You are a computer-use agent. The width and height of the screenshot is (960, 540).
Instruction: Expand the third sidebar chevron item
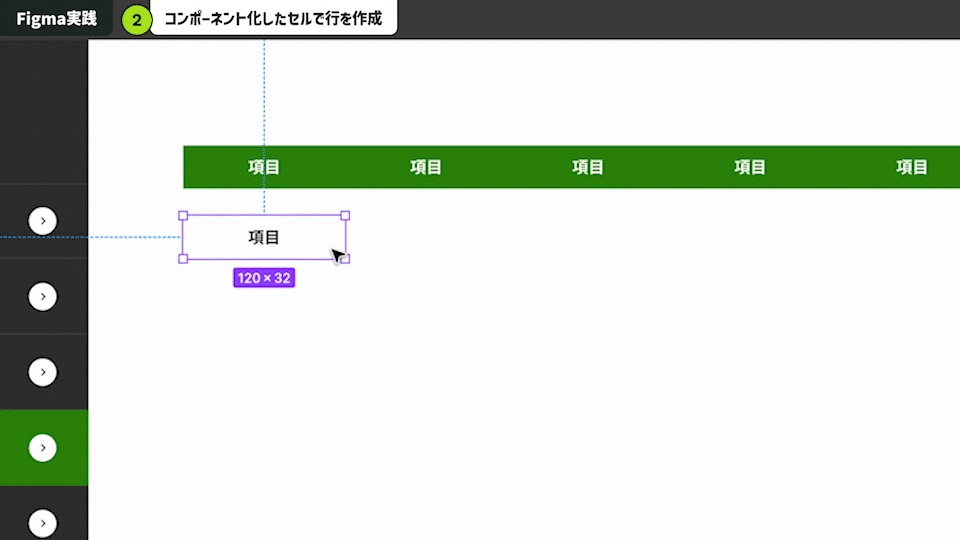[x=42, y=372]
